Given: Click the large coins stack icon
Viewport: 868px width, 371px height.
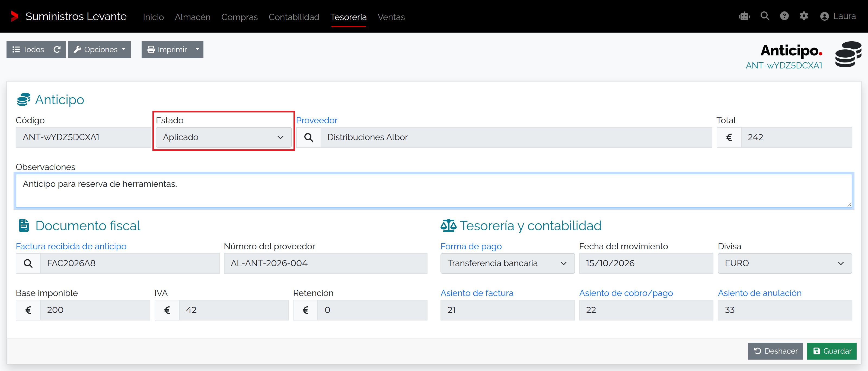Looking at the screenshot, I should (848, 54).
